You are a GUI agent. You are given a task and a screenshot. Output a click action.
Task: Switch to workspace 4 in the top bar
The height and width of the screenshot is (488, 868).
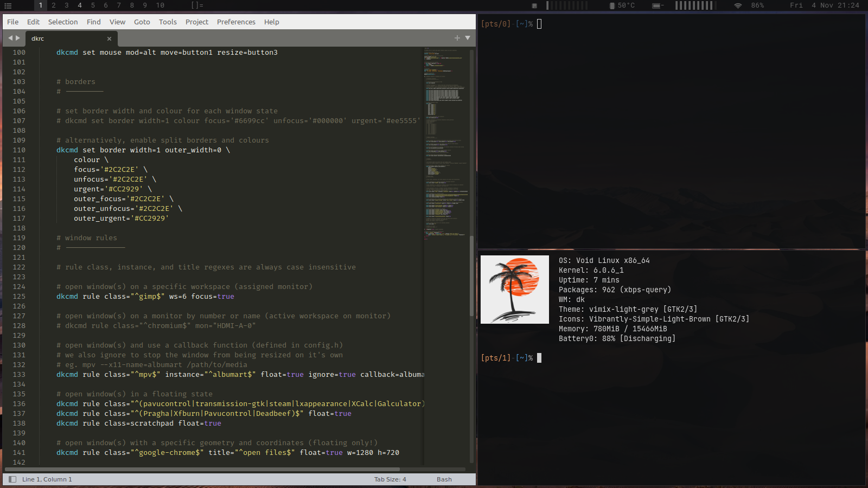[80, 5]
